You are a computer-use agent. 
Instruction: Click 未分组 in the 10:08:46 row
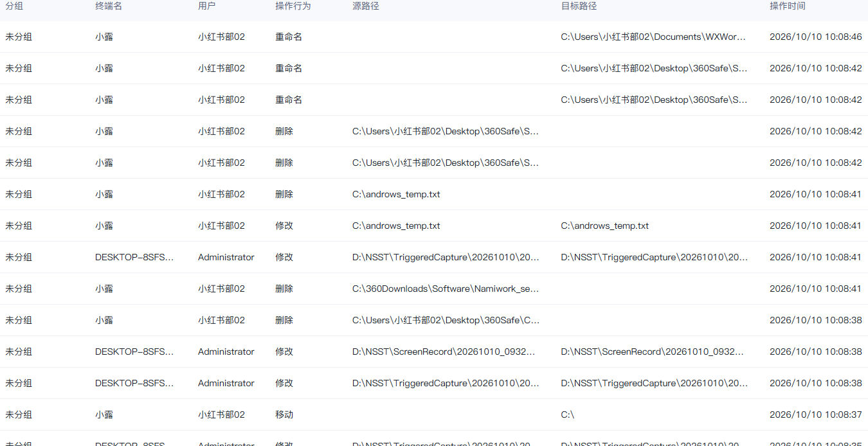coord(19,37)
